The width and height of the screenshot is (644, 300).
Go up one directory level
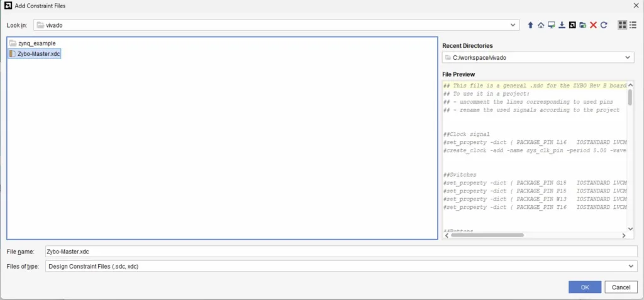(530, 25)
